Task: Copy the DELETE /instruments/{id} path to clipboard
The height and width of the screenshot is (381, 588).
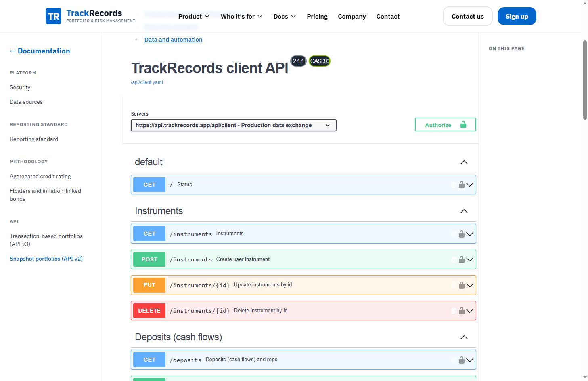Action: point(454,311)
